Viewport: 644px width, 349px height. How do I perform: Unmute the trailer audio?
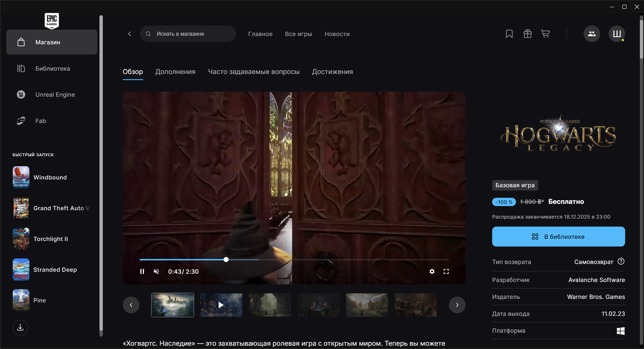pos(156,271)
